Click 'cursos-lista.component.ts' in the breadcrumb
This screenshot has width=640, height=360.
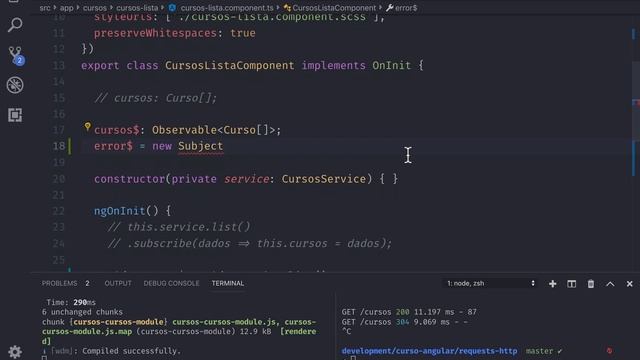227,8
